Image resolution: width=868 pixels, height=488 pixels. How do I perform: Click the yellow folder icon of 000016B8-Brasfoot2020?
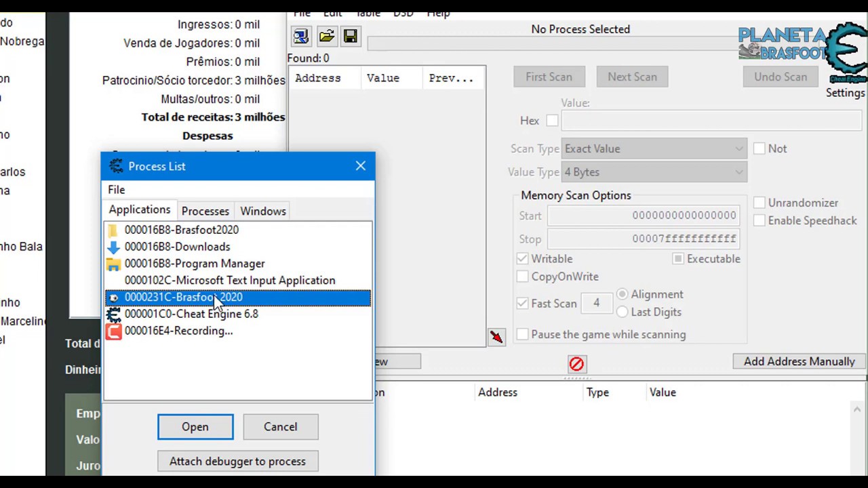(x=113, y=230)
